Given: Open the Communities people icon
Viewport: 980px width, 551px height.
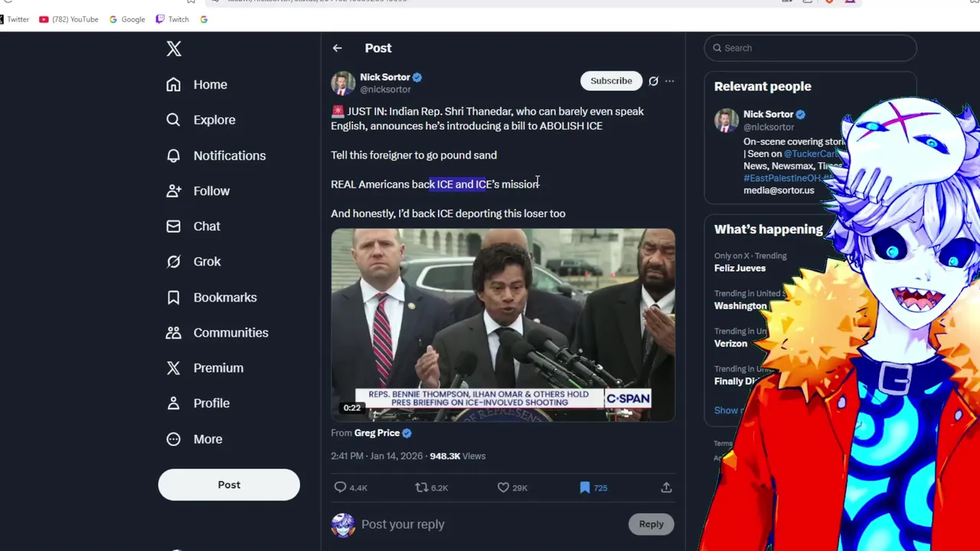Looking at the screenshot, I should pyautogui.click(x=174, y=332).
